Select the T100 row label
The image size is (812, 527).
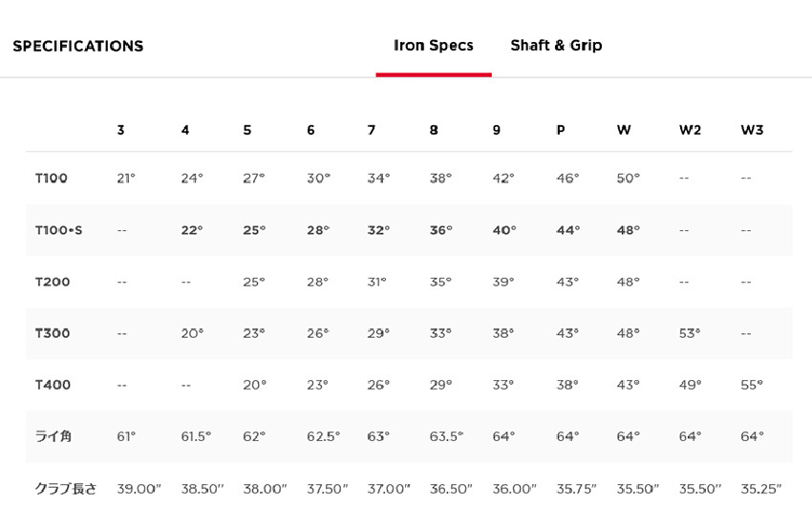[x=52, y=179]
